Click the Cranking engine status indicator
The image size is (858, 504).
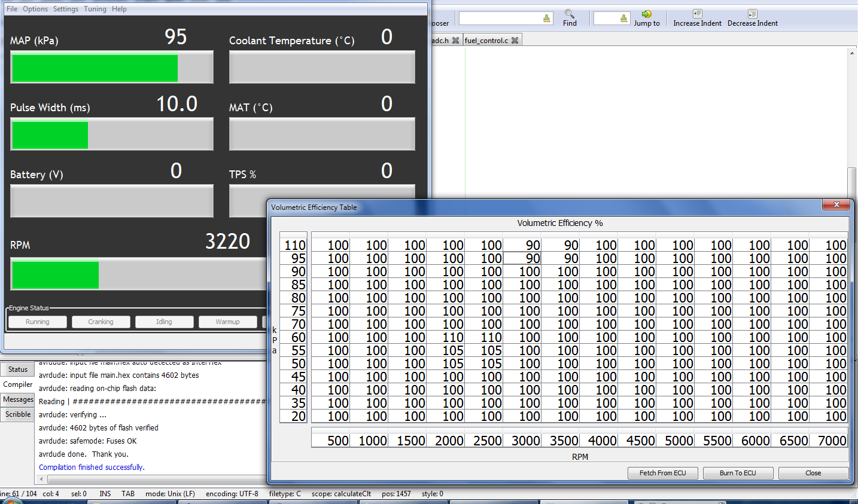101,322
